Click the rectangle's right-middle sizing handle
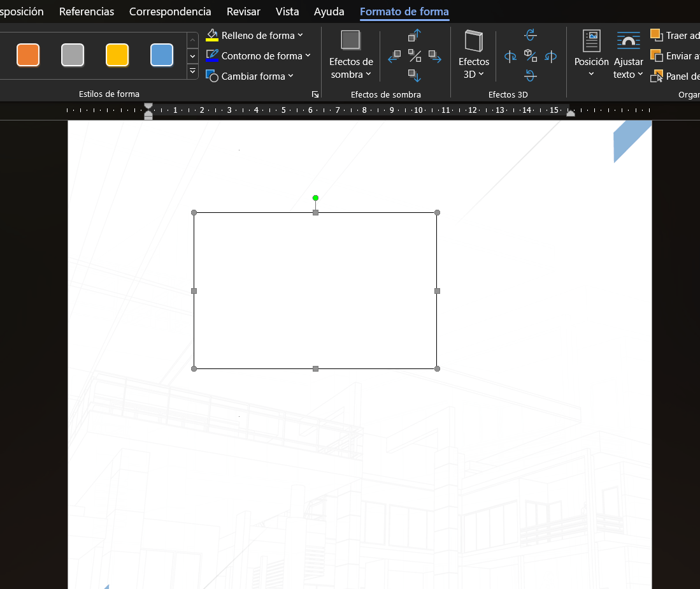The width and height of the screenshot is (700, 589). tap(438, 291)
